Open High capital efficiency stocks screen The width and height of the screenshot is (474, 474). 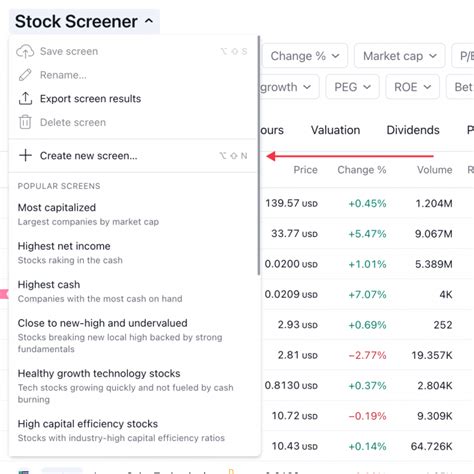[x=133, y=430]
